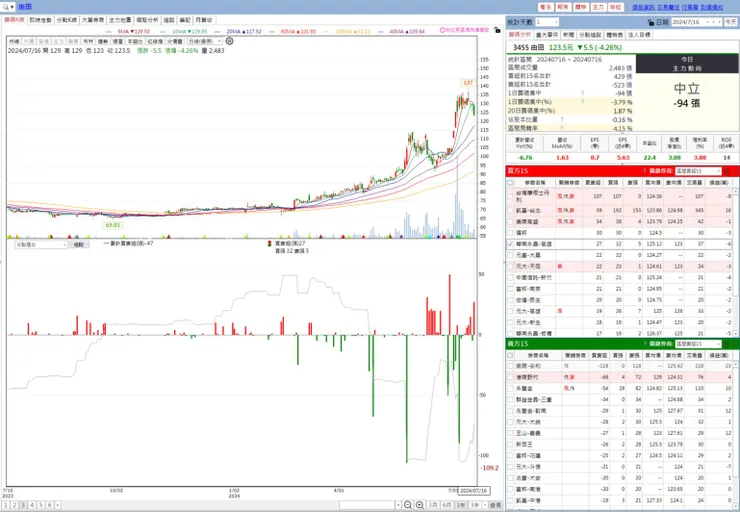Check the select-all box in the 買方15 table header
The image size is (740, 512).
(510, 183)
